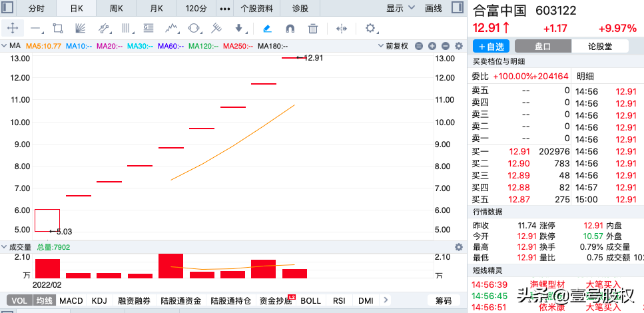644x313 pixels.
Task: Select the crosshair move tool
Action: coord(13,29)
